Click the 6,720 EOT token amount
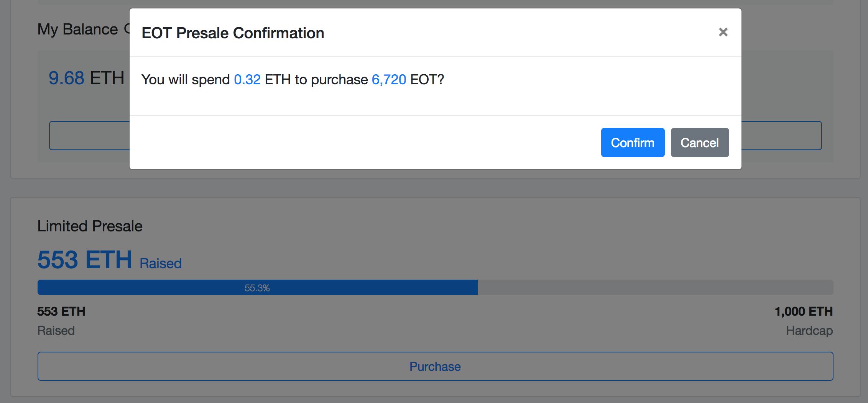 click(x=389, y=80)
